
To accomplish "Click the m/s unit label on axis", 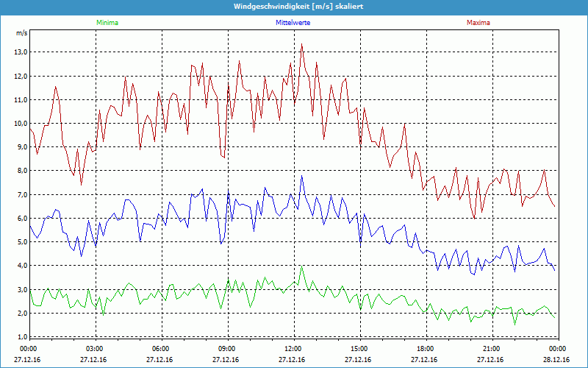I will pyautogui.click(x=21, y=33).
